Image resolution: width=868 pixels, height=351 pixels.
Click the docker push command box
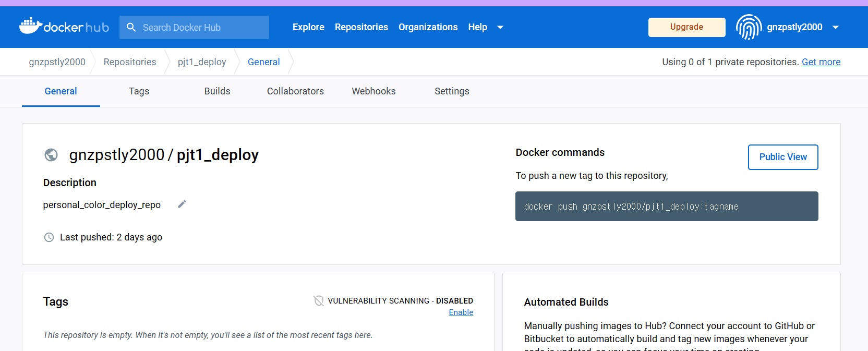667,207
